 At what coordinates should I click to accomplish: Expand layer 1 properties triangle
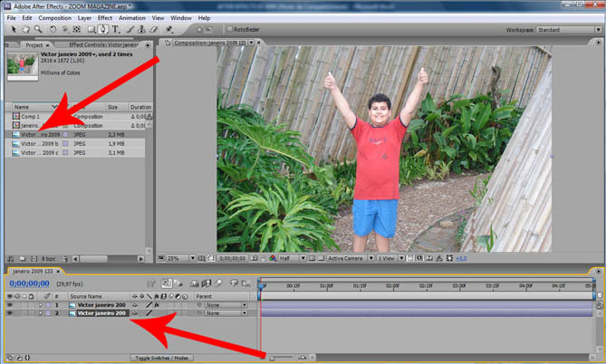coord(40,305)
